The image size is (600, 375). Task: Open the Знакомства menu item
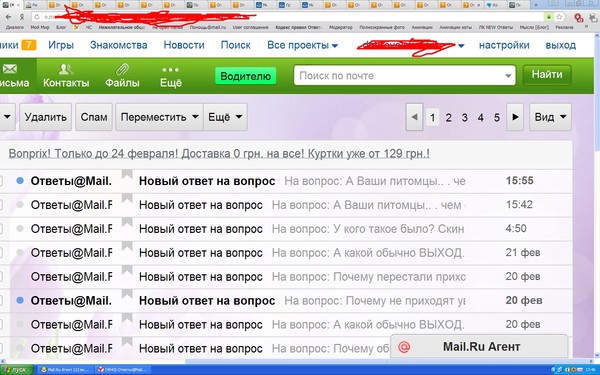(x=119, y=45)
